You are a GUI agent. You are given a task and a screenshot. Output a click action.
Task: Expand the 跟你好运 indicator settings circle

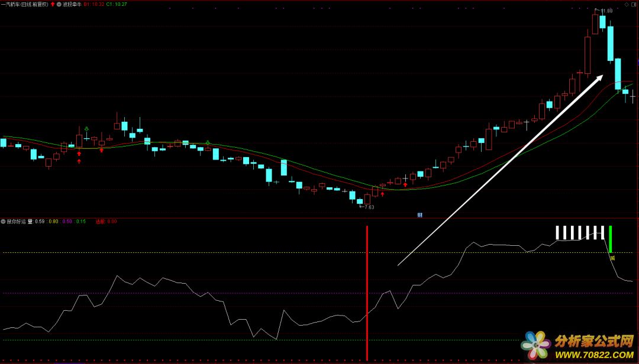[x=3, y=222]
